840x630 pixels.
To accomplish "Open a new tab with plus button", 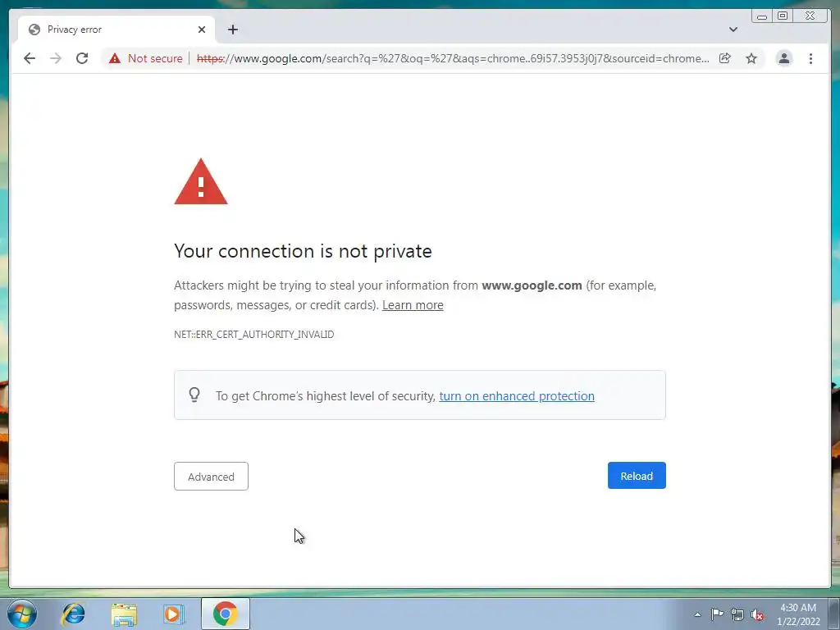I will pyautogui.click(x=232, y=30).
